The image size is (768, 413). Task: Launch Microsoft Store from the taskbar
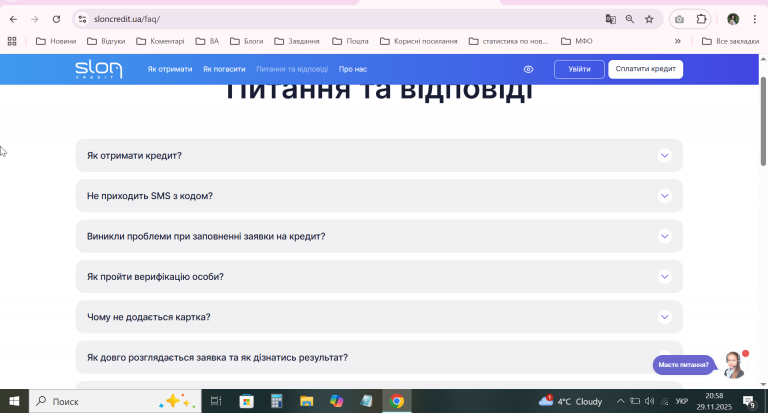[246, 401]
